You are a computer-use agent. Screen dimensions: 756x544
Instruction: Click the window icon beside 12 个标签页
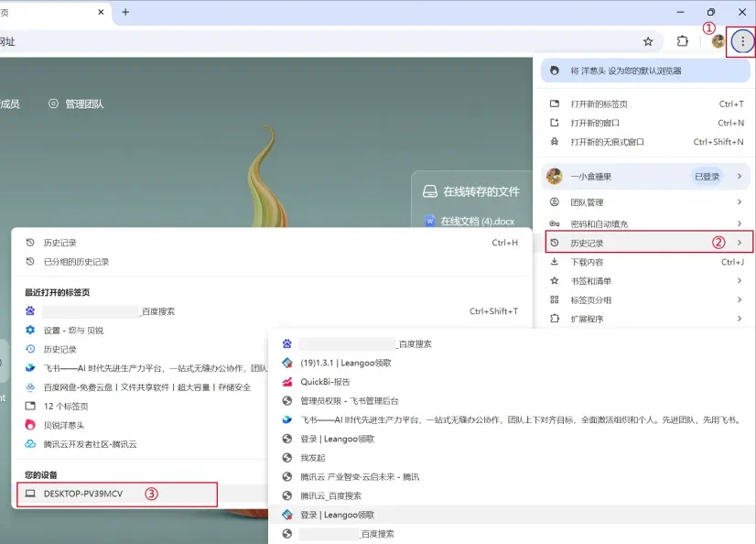30,406
